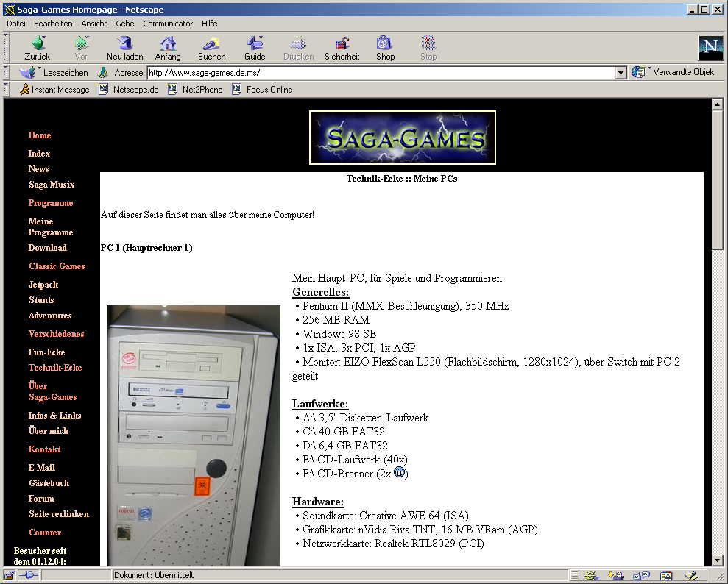Open the Gästebuch guestbook
This screenshot has height=584, width=728.
click(x=49, y=483)
